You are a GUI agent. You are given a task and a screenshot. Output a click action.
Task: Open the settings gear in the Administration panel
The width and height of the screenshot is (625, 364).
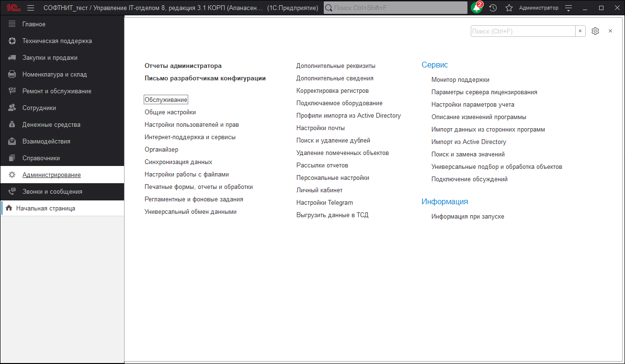tap(595, 31)
